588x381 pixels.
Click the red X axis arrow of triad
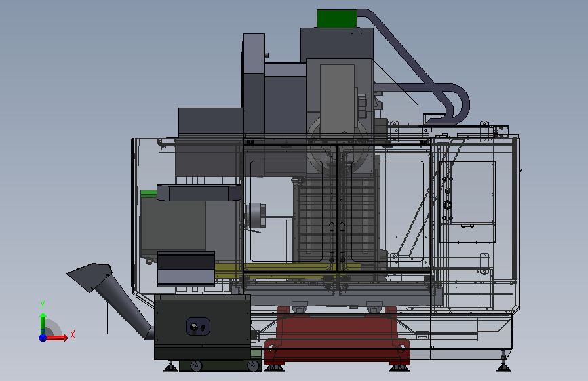pyautogui.click(x=56, y=338)
